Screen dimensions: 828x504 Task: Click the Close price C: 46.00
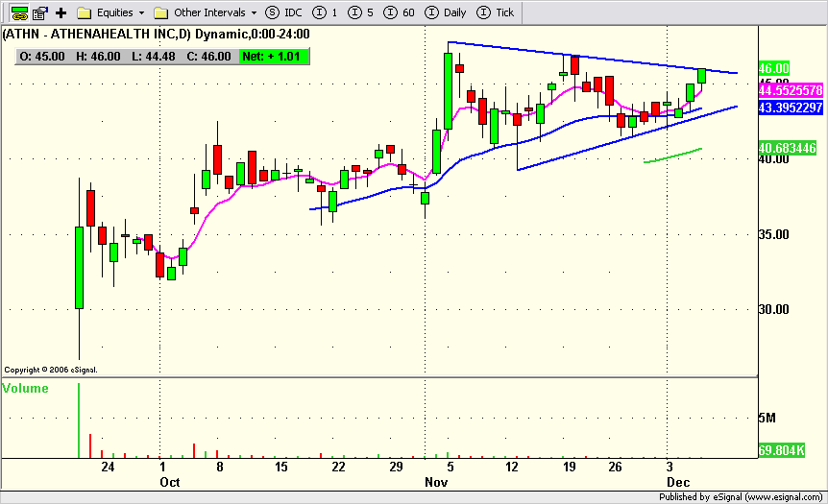(209, 57)
